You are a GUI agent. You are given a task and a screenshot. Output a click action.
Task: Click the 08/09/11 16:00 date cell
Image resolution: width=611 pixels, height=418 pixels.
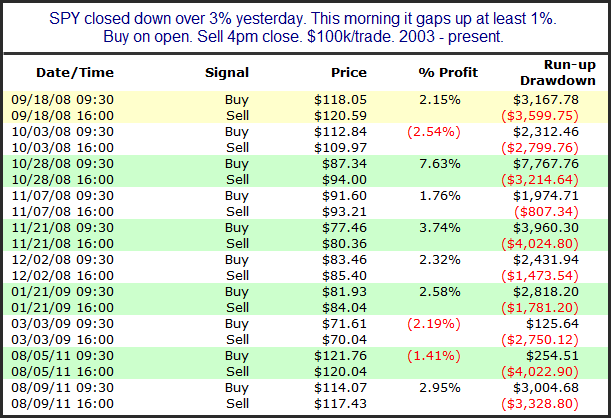click(x=64, y=402)
